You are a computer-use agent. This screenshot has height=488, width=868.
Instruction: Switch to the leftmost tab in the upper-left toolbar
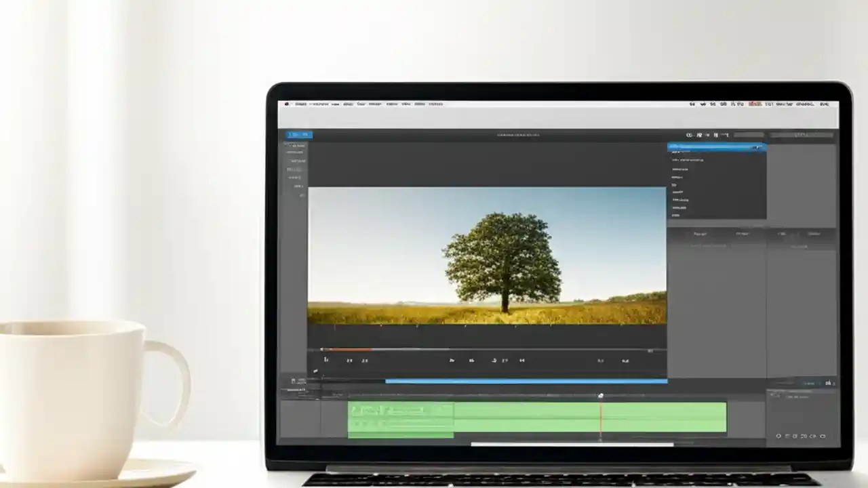[x=294, y=134]
